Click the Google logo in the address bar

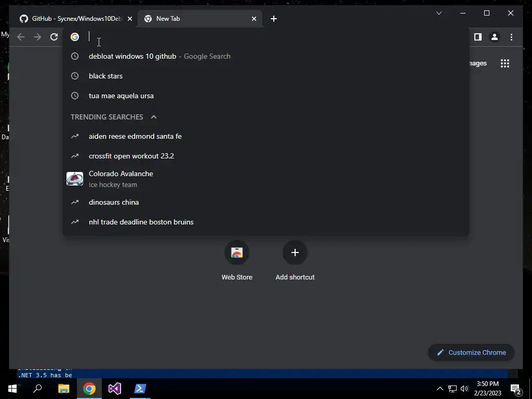point(75,37)
